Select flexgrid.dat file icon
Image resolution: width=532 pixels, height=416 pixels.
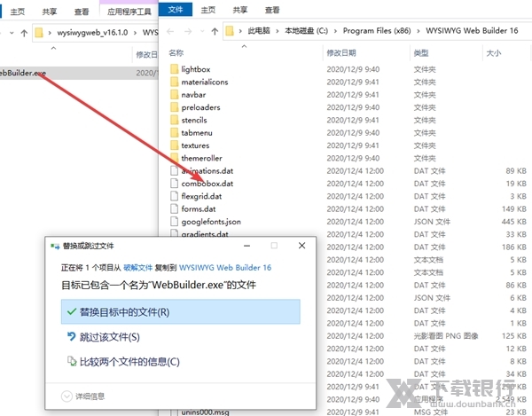pyautogui.click(x=174, y=196)
